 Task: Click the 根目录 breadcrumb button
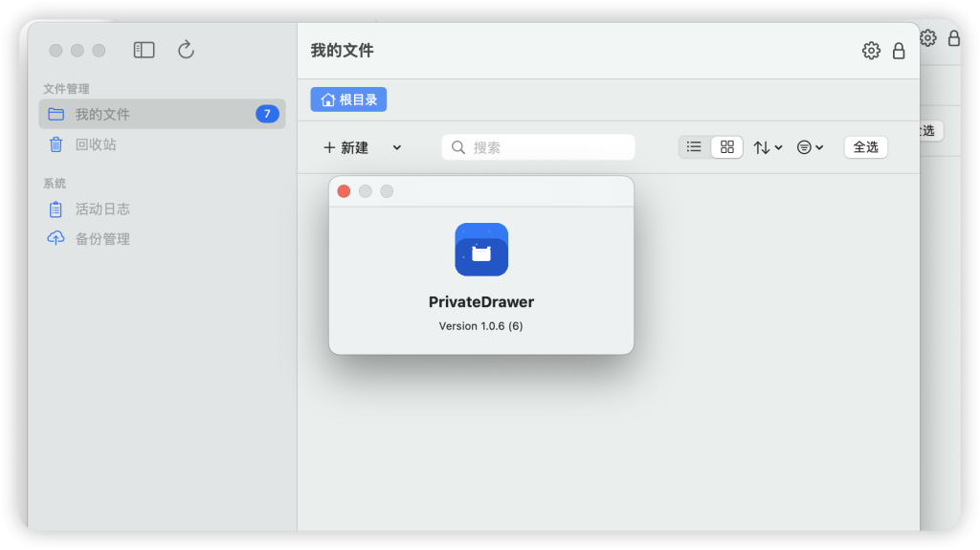(x=348, y=99)
